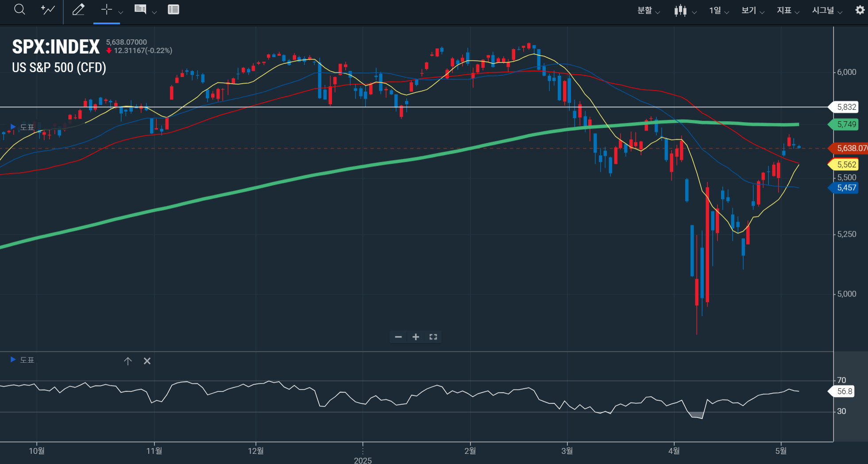Open the 1일 interval dropdown
This screenshot has width=868, height=464.
719,11
